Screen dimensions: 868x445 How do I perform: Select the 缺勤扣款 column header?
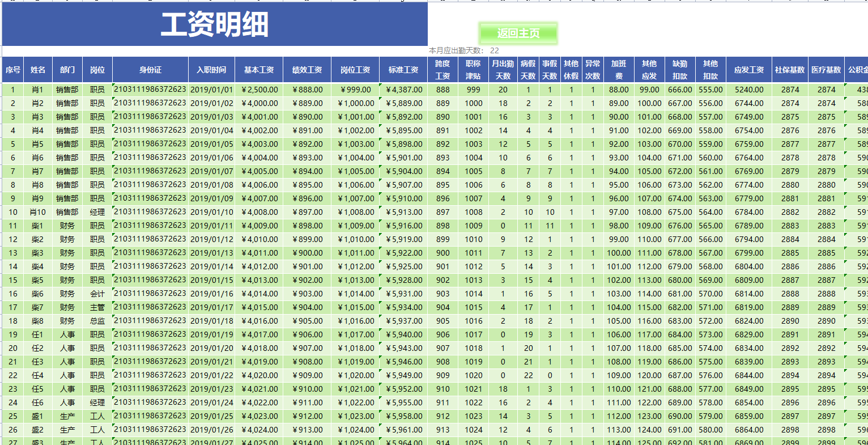point(680,70)
